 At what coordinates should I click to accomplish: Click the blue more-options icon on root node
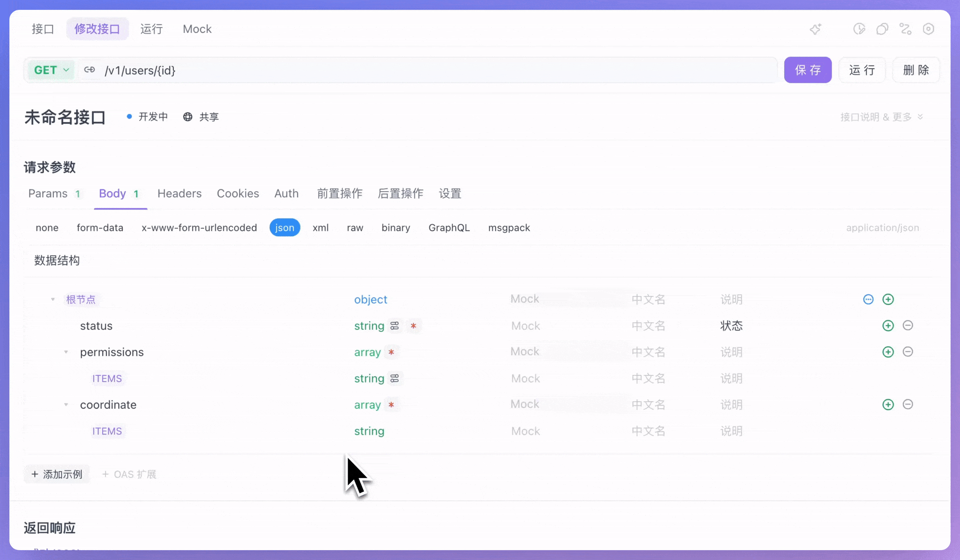coord(868,299)
